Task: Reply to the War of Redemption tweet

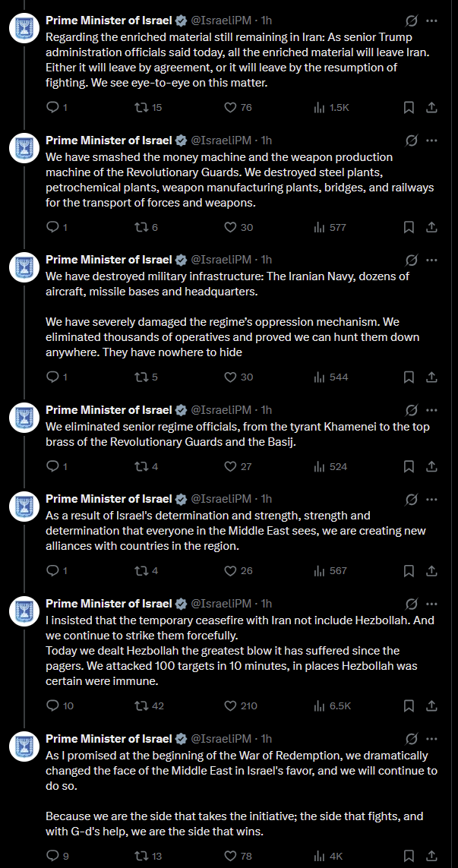Action: 52,856
